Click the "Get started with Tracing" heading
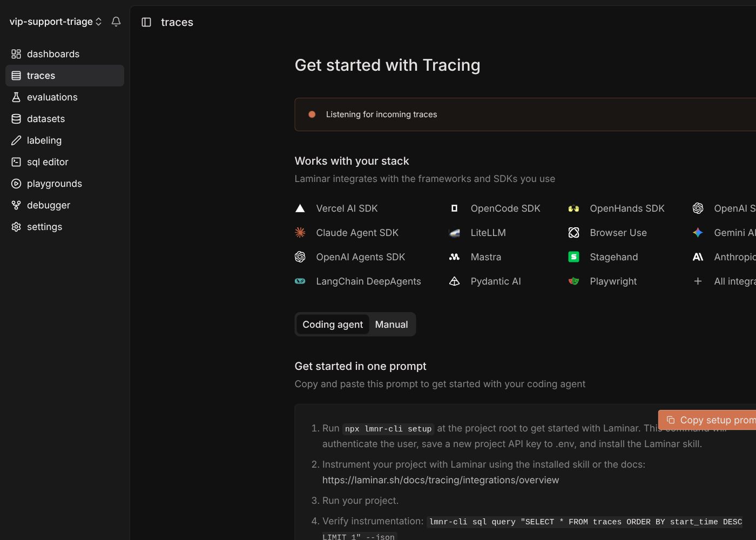Image resolution: width=756 pixels, height=540 pixels. pyautogui.click(x=387, y=65)
